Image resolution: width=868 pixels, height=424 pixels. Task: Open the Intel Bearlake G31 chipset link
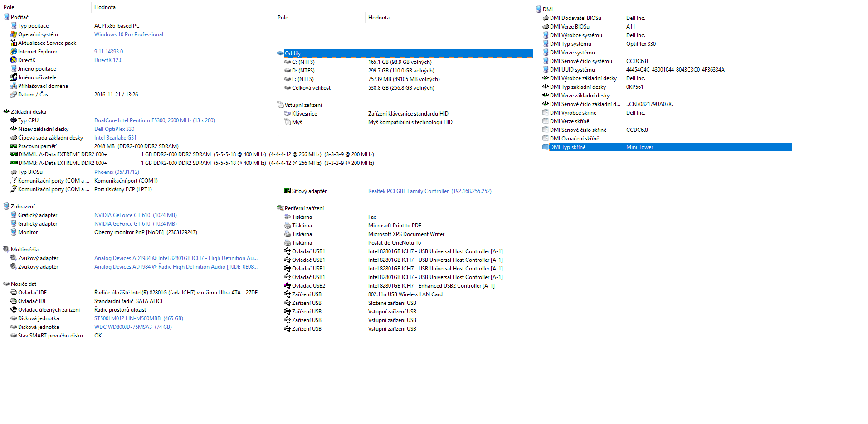point(115,138)
